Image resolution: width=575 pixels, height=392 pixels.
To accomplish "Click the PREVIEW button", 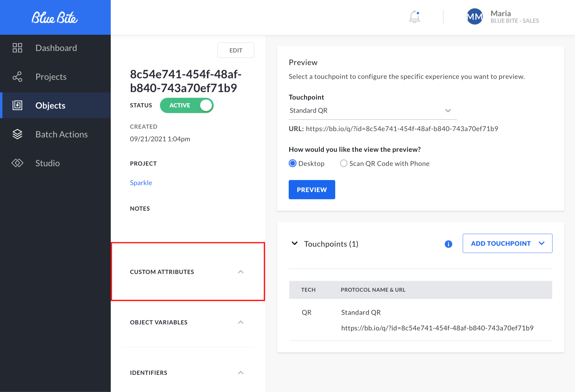I will pos(312,189).
